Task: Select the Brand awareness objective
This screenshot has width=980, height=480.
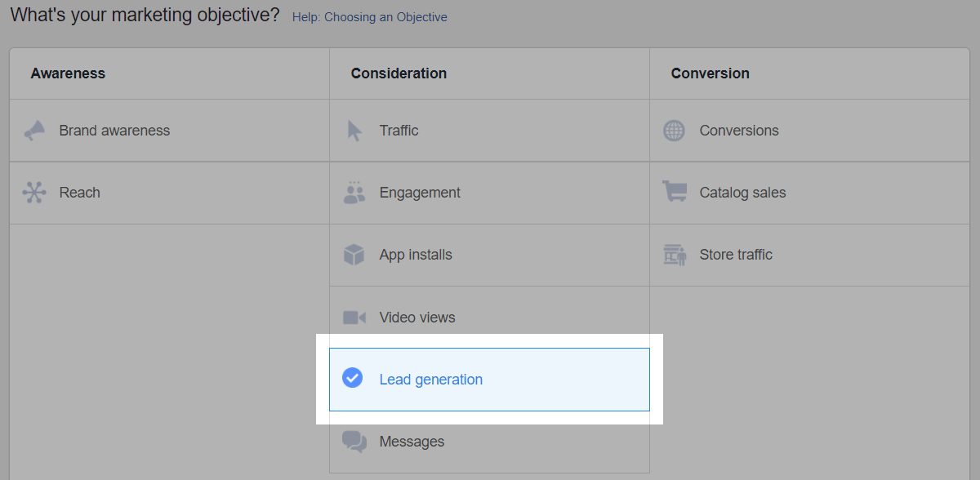Action: 114,131
